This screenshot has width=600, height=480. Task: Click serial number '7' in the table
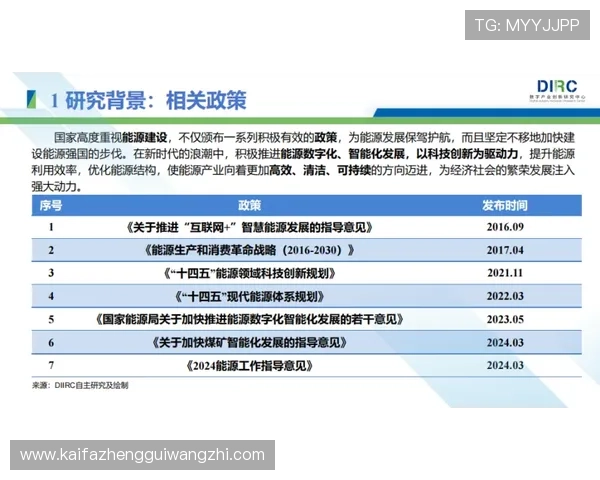tap(51, 365)
